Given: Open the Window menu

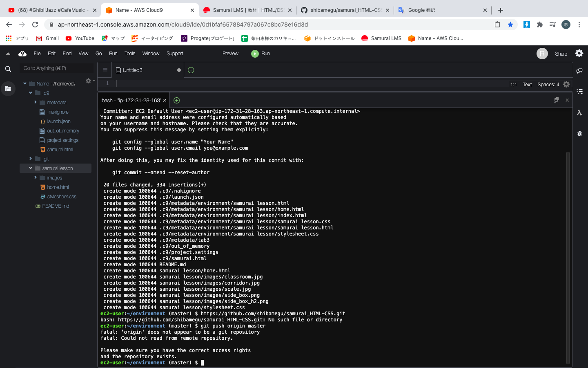Looking at the screenshot, I should 151,53.
